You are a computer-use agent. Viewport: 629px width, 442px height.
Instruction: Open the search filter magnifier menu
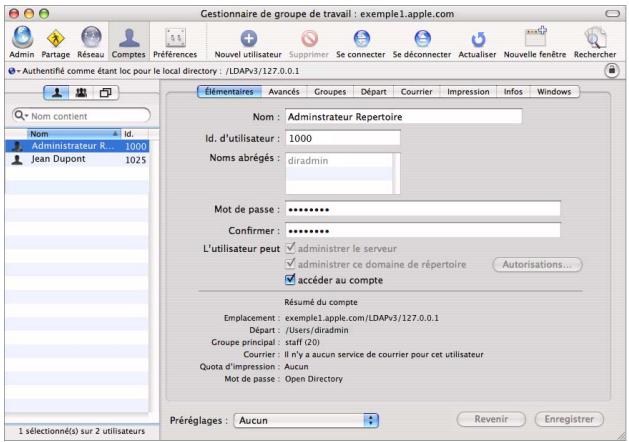21,116
